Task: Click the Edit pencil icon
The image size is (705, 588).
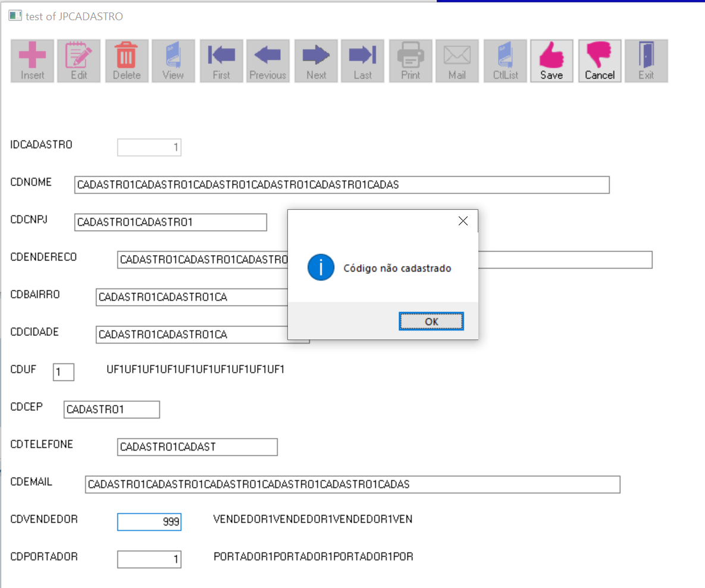Action: click(x=79, y=55)
